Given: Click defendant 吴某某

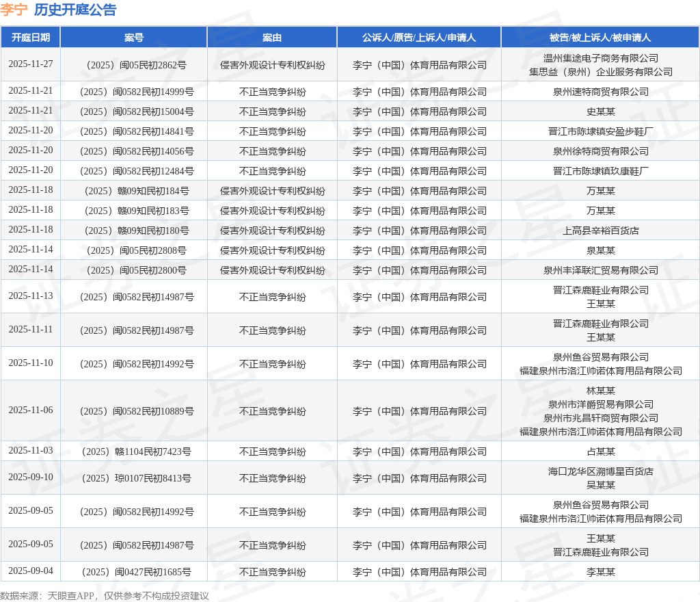Looking at the screenshot, I should click(x=600, y=486).
